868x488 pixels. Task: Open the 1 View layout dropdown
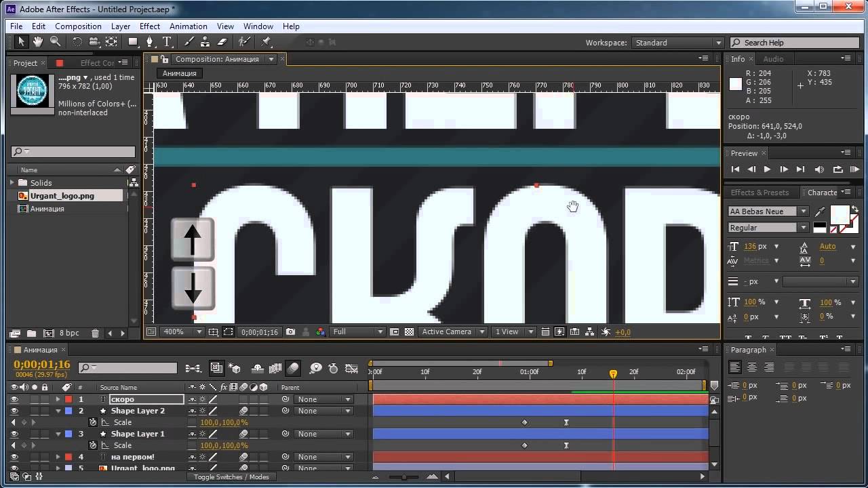tap(513, 332)
